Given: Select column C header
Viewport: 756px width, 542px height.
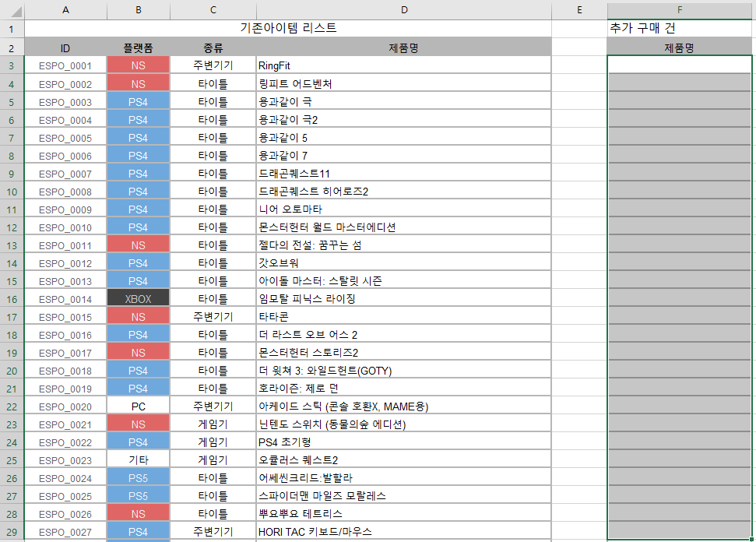Looking at the screenshot, I should pyautogui.click(x=213, y=9).
